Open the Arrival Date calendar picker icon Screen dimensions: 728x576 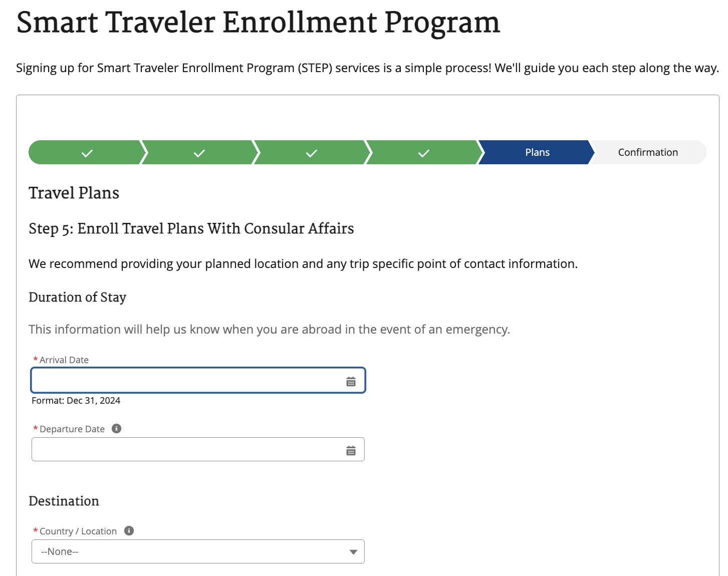pyautogui.click(x=351, y=380)
